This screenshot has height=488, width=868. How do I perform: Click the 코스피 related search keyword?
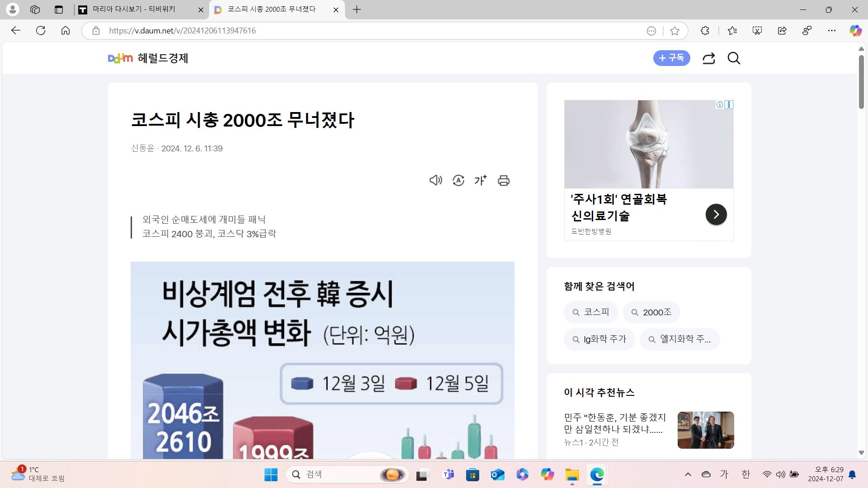click(x=591, y=312)
